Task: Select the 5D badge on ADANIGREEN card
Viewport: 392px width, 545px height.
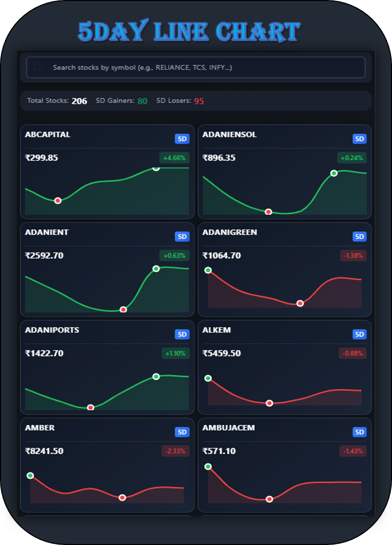Action: point(360,237)
